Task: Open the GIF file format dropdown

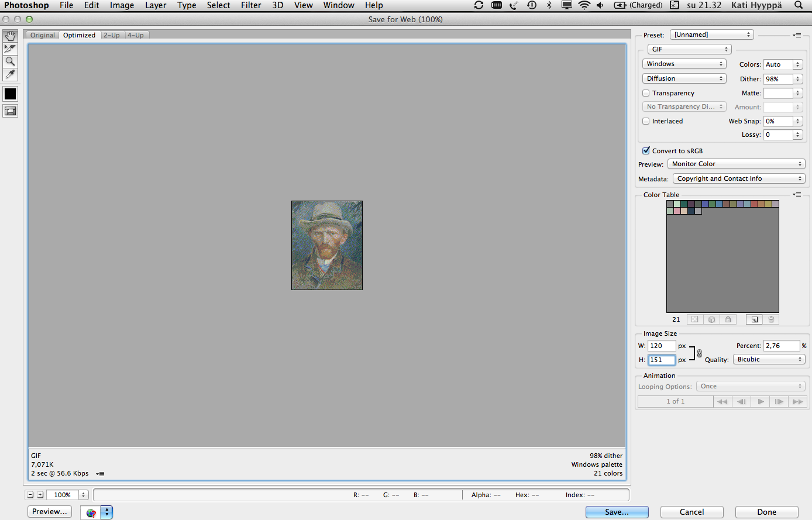Action: (x=690, y=49)
